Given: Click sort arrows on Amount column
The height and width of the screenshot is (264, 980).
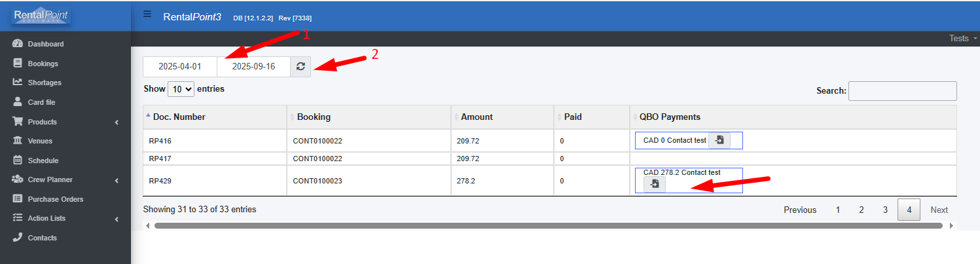Looking at the screenshot, I should point(456,117).
